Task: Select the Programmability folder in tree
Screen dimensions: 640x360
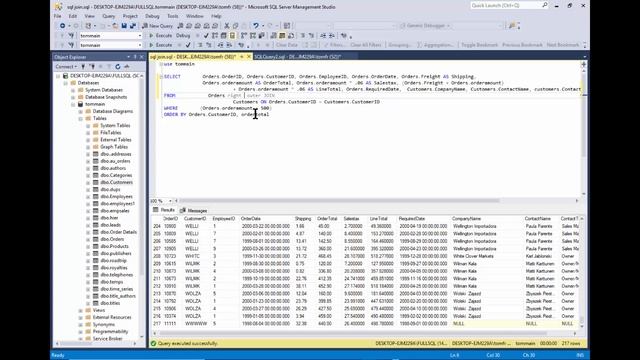Action: [x=110, y=331]
